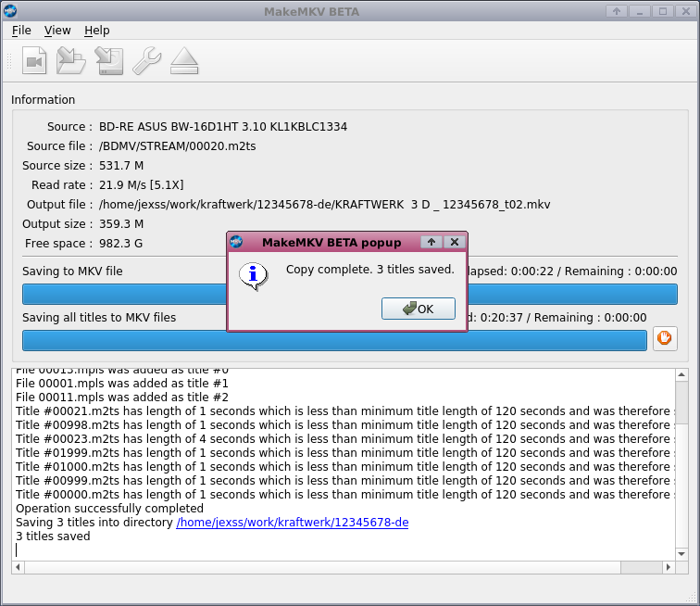The image size is (700, 606).
Task: Open the Help menu
Action: [96, 30]
